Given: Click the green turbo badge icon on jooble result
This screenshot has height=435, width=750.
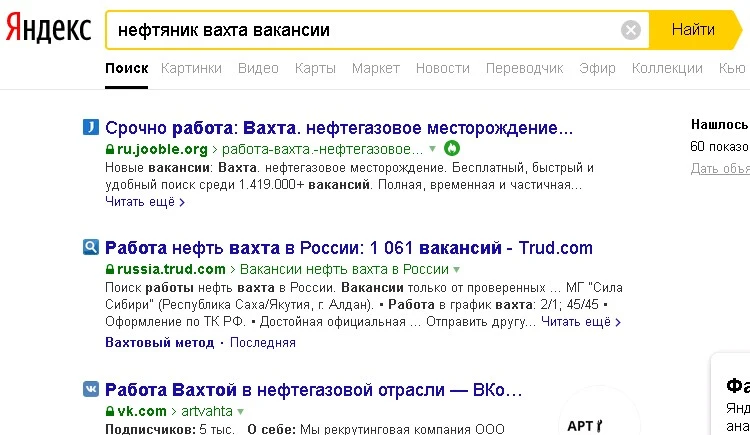Looking at the screenshot, I should [452, 148].
